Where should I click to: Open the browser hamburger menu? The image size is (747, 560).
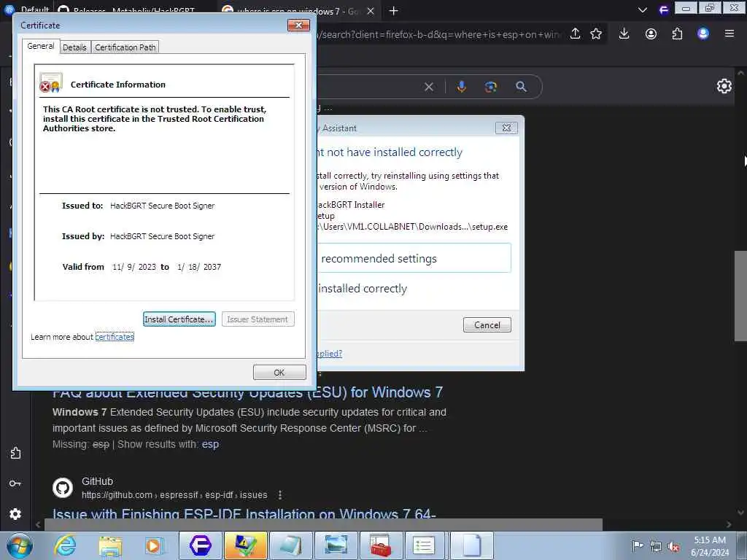(729, 34)
